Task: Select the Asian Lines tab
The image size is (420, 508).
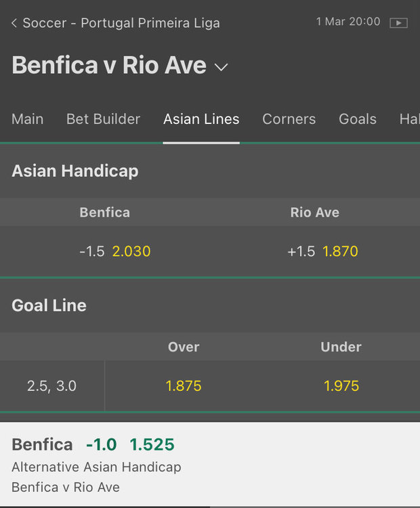Action: [x=201, y=119]
